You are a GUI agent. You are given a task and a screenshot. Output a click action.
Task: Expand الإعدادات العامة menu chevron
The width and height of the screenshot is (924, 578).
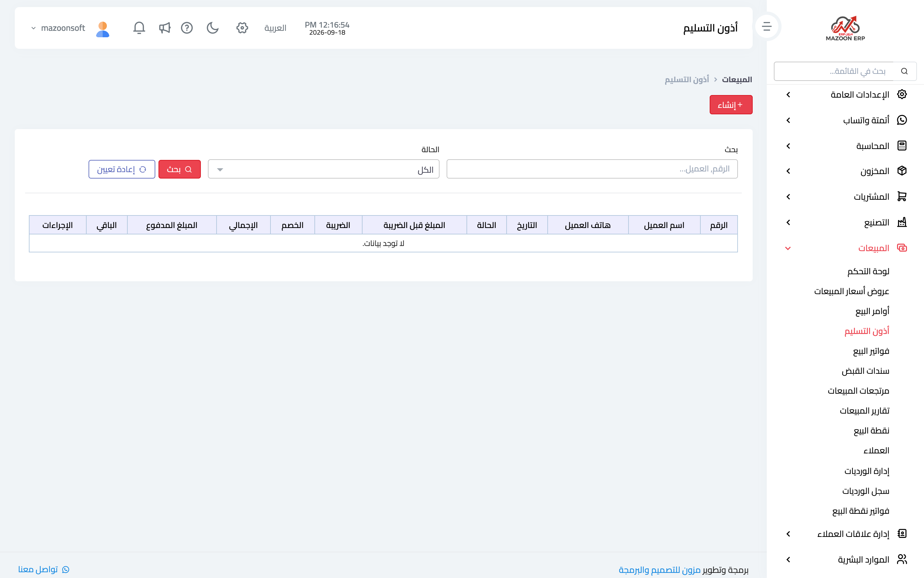pyautogui.click(x=789, y=94)
